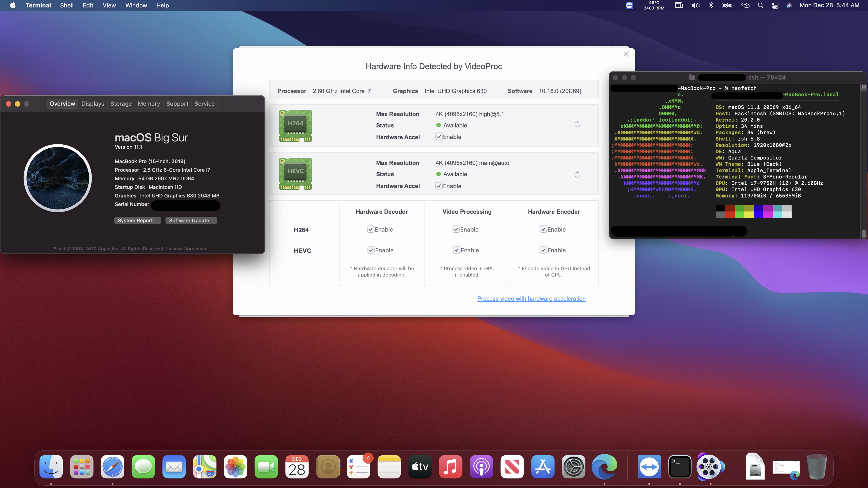This screenshot has height=488, width=868.
Task: Click the temperature and RPM monitor
Action: click(x=654, y=5)
